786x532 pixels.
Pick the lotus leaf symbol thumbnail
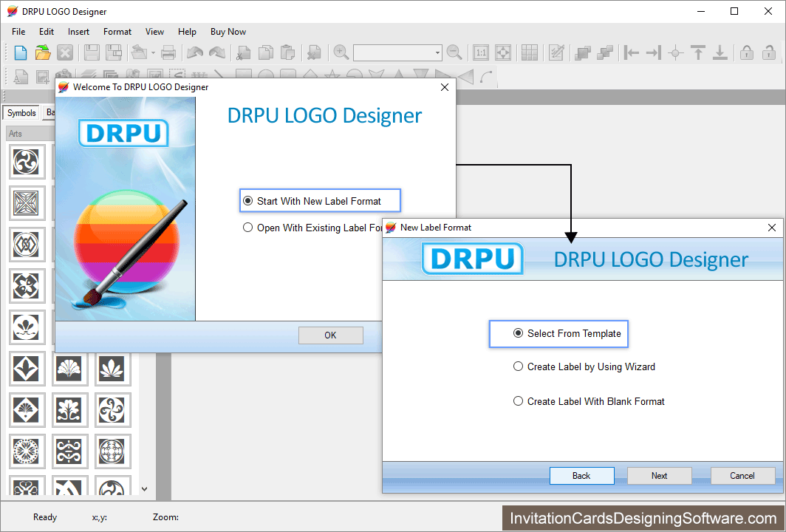click(112, 369)
